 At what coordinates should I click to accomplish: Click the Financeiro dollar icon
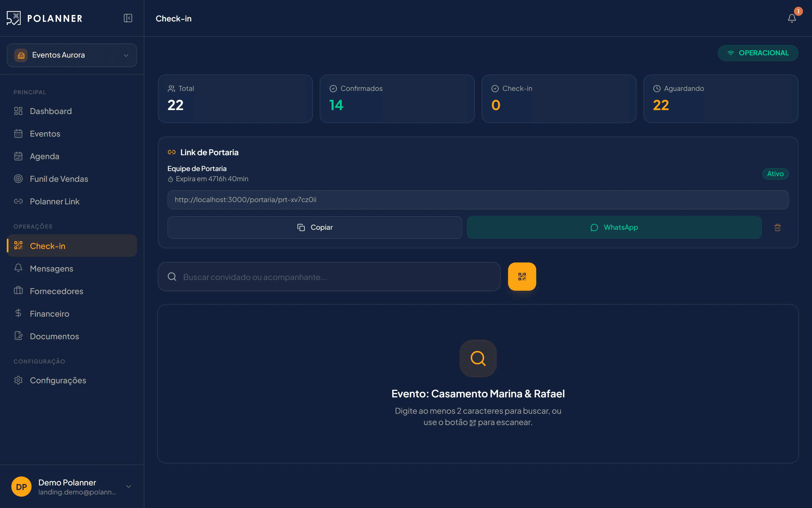[18, 313]
